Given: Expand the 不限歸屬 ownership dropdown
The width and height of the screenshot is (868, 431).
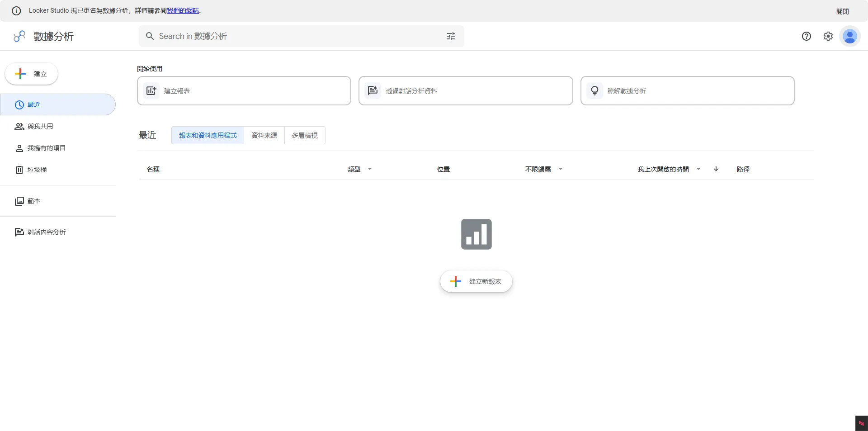Looking at the screenshot, I should (561, 169).
